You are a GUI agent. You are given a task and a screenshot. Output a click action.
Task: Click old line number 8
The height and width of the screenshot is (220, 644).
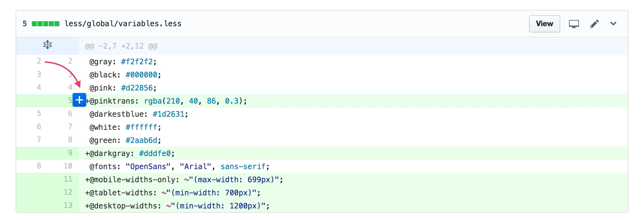[x=39, y=166]
